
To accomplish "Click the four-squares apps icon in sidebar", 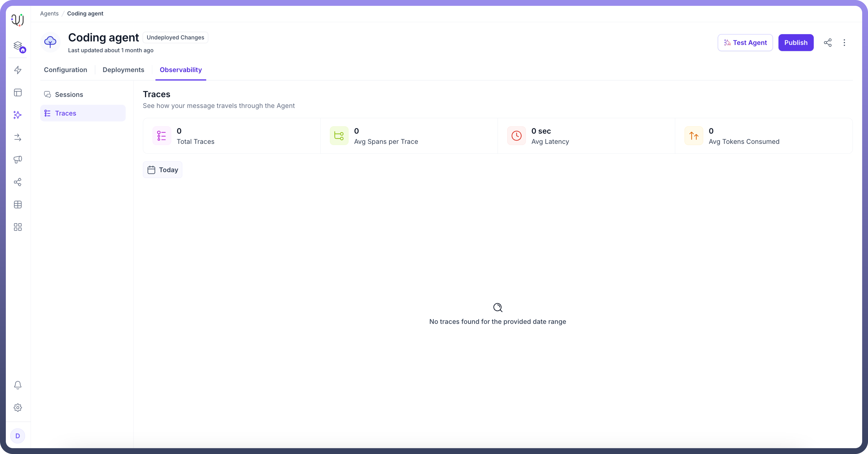I will (x=18, y=227).
